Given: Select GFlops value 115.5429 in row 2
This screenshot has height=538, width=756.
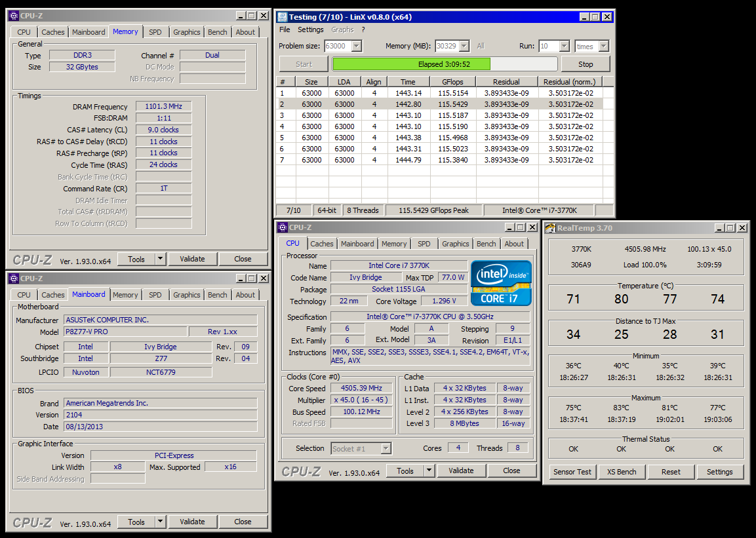Looking at the screenshot, I should coord(452,104).
